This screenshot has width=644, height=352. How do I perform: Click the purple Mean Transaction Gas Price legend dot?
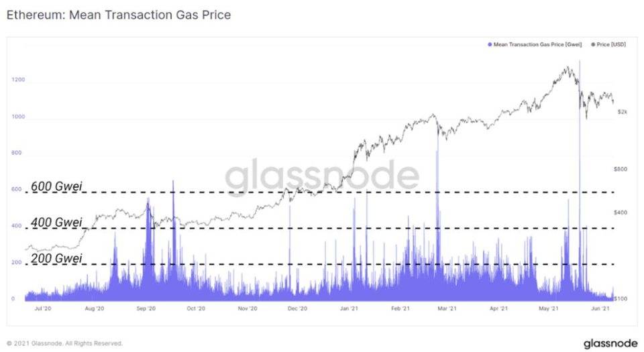pyautogui.click(x=490, y=44)
